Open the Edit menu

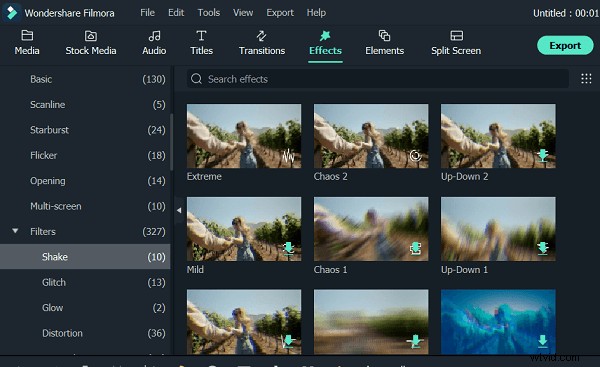point(176,13)
